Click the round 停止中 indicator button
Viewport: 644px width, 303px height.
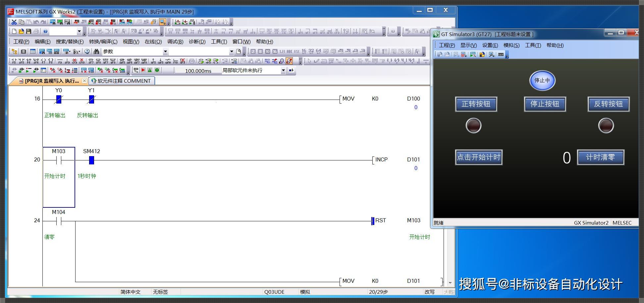coord(542,80)
